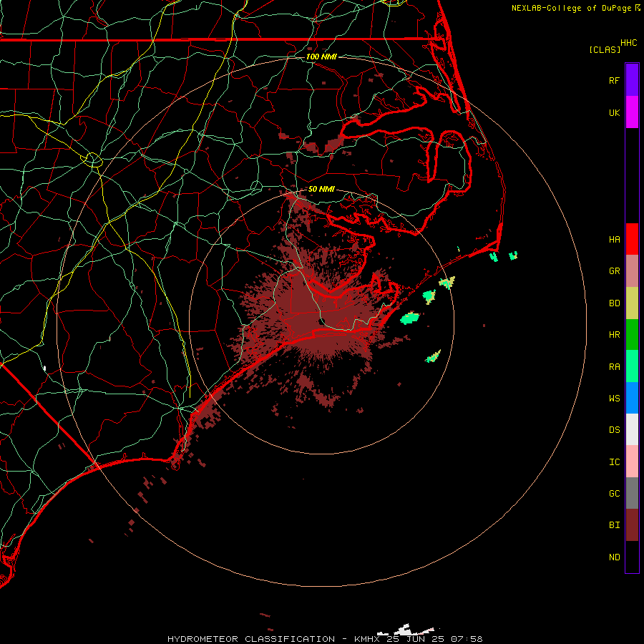Click the IC legend label
The height and width of the screenshot is (644, 644).
tap(614, 462)
